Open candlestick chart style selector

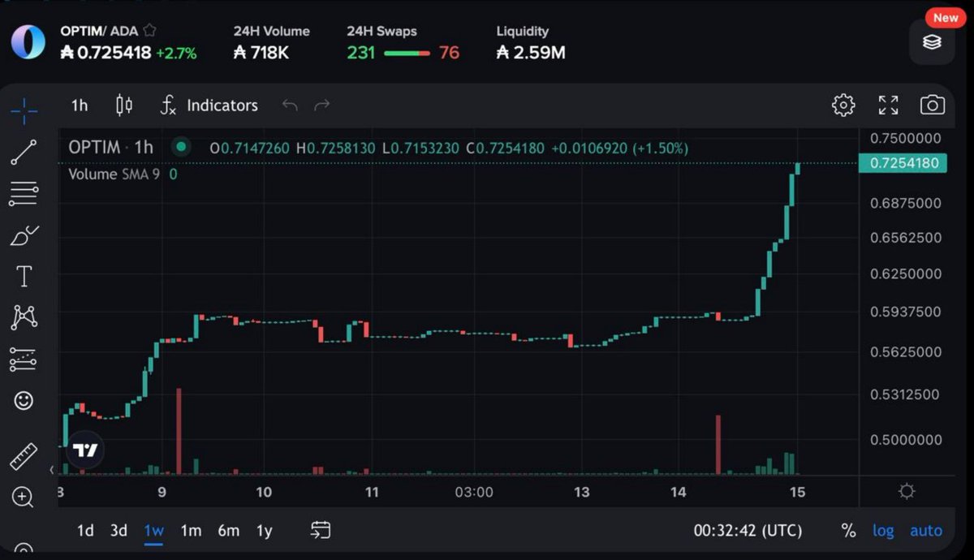coord(124,105)
